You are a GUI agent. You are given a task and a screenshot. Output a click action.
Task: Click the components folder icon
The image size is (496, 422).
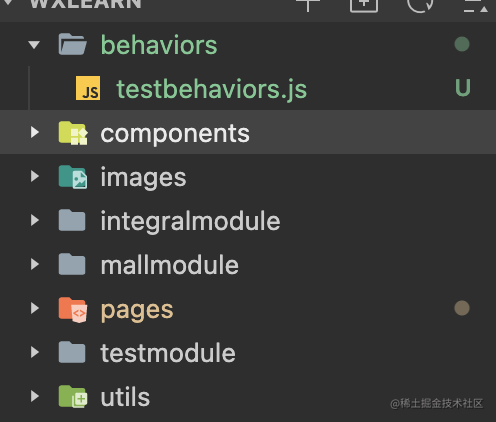(73, 133)
